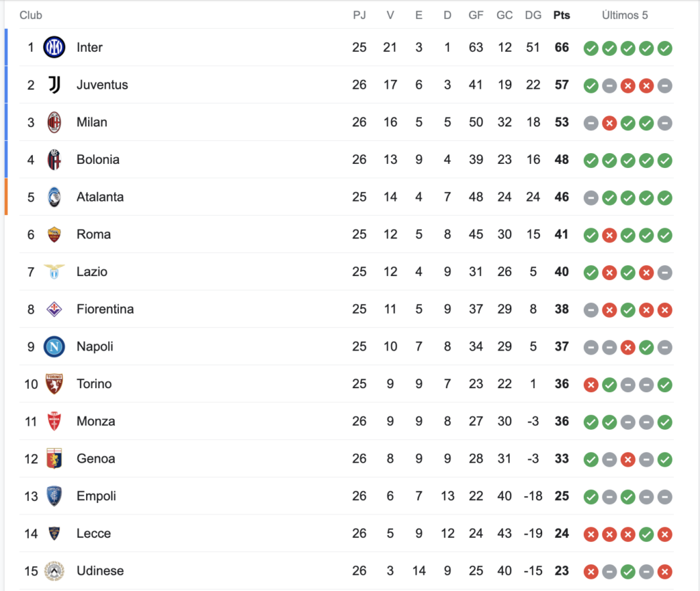Click the Roma wolf crest icon
Viewport: 700px width, 591px height.
pyautogui.click(x=54, y=234)
